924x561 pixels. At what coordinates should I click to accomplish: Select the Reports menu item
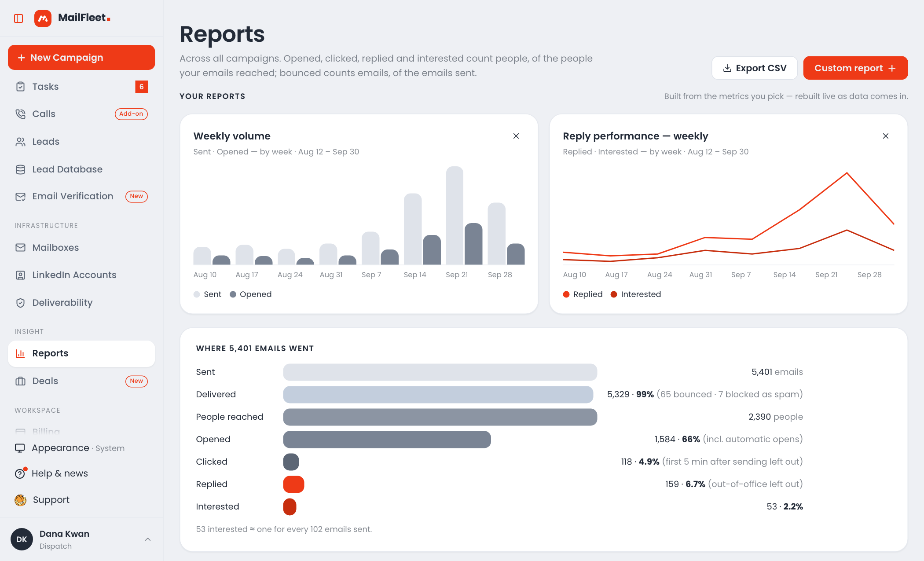click(81, 354)
